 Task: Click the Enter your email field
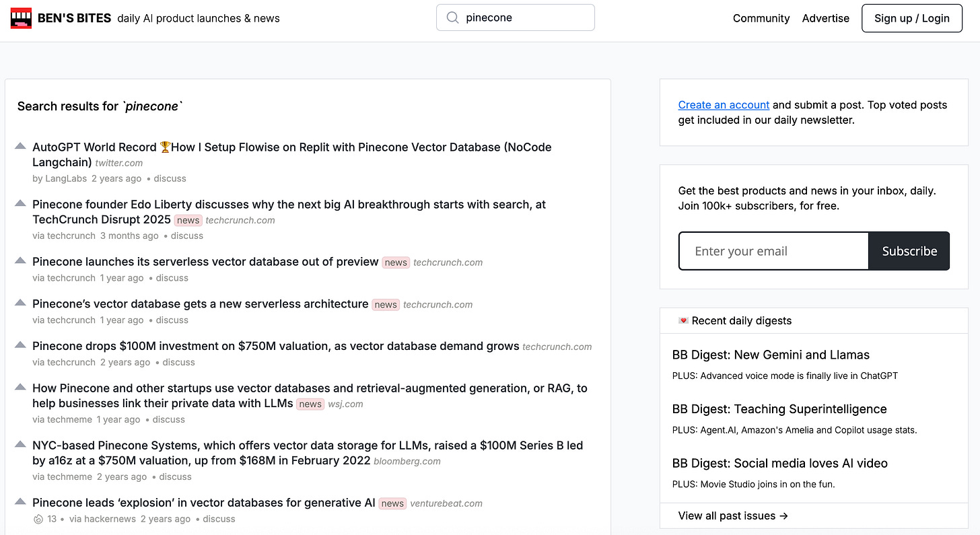coord(774,251)
